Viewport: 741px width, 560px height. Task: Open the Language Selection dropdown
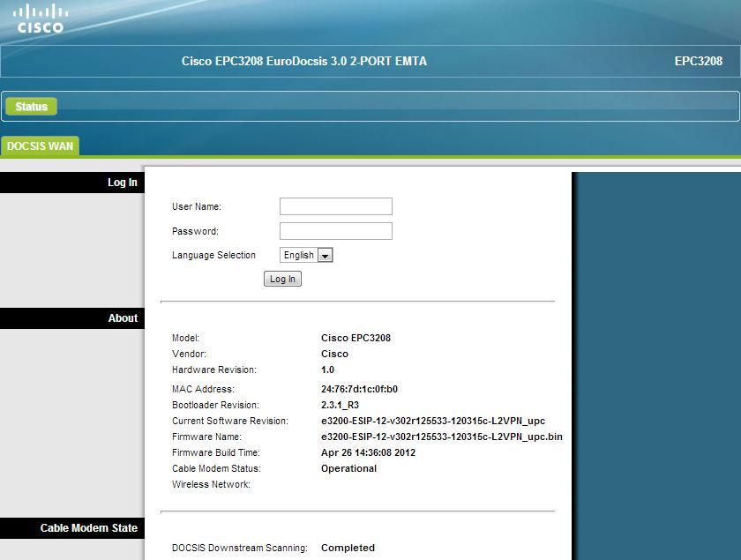(x=306, y=255)
